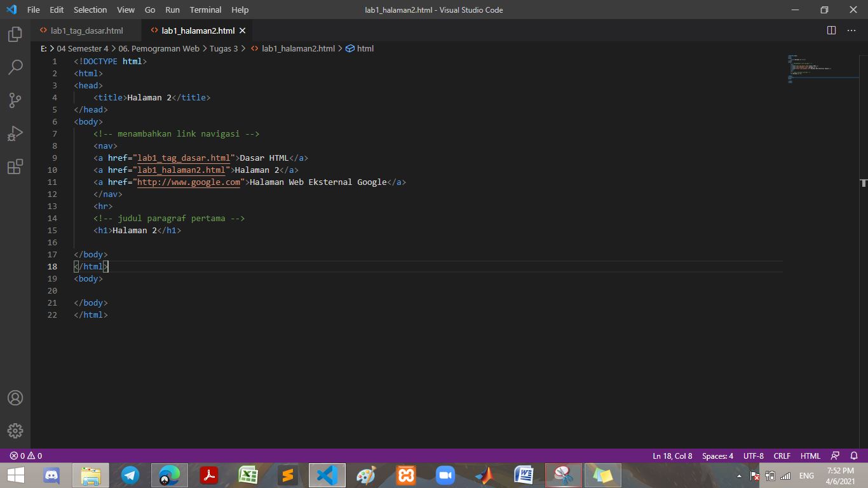
Task: Open the Extensions view
Action: pyautogui.click(x=15, y=166)
